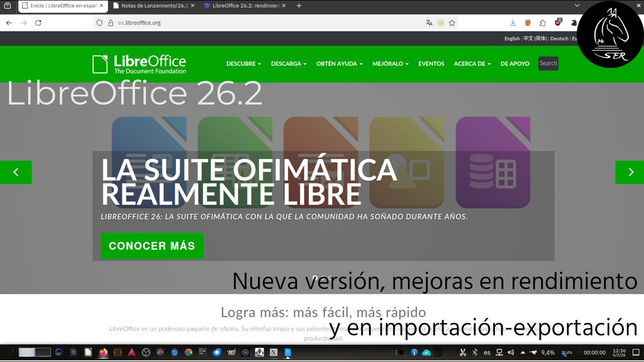Open the DE APOYO menu item
The height and width of the screenshot is (362, 644).
click(515, 64)
